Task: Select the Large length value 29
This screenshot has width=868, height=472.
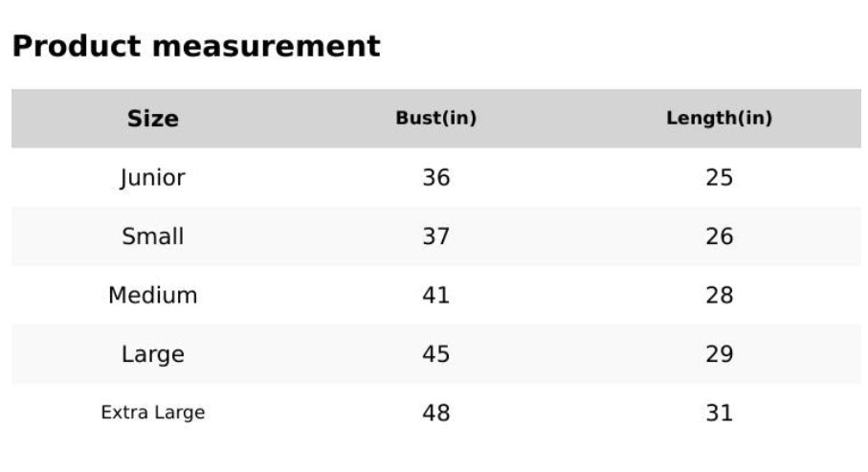Action: click(719, 354)
